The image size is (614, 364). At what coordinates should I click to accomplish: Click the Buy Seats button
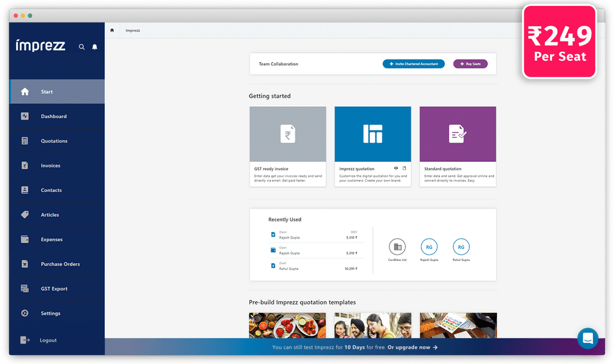tap(470, 64)
